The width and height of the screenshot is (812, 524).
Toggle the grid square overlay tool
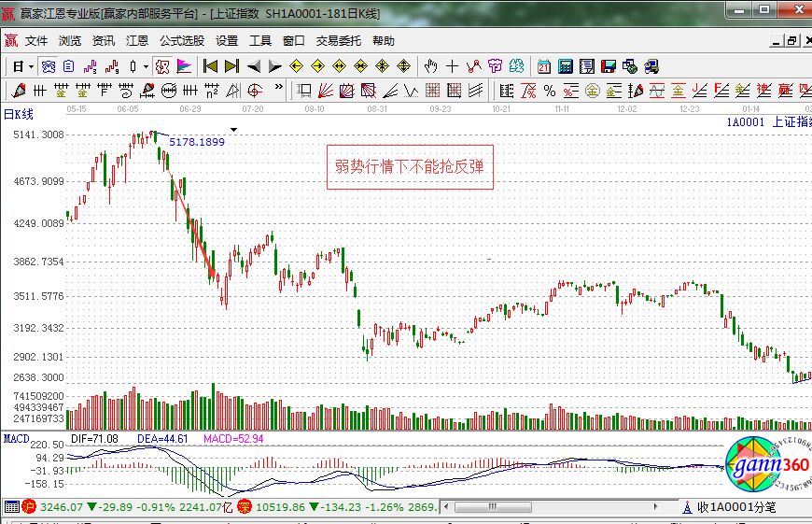432,91
